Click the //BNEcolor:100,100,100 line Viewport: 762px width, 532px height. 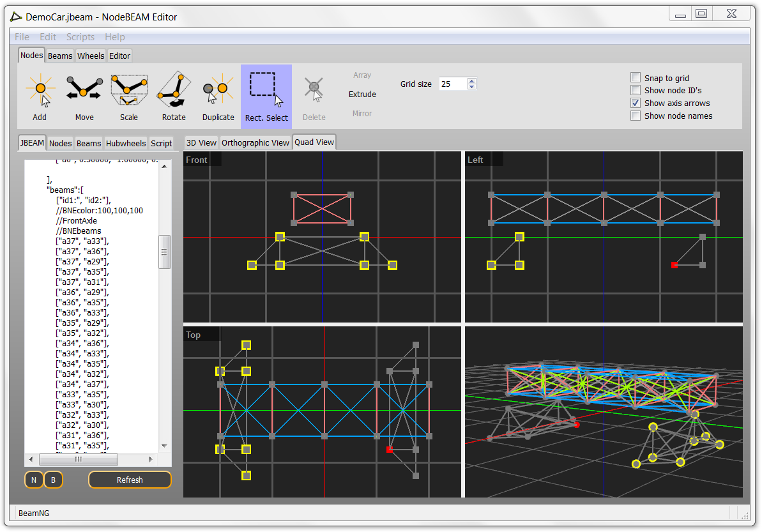tap(99, 210)
